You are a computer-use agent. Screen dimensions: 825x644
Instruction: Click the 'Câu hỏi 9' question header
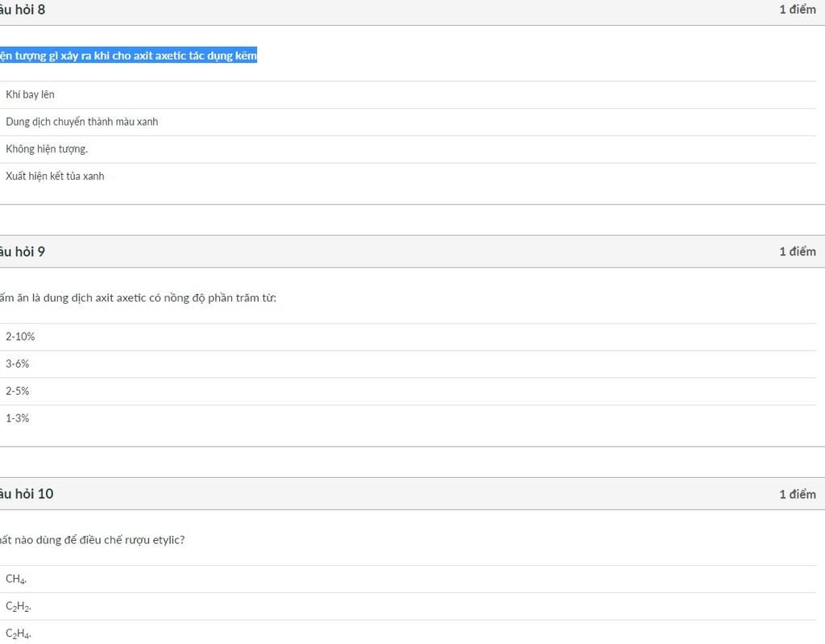23,251
